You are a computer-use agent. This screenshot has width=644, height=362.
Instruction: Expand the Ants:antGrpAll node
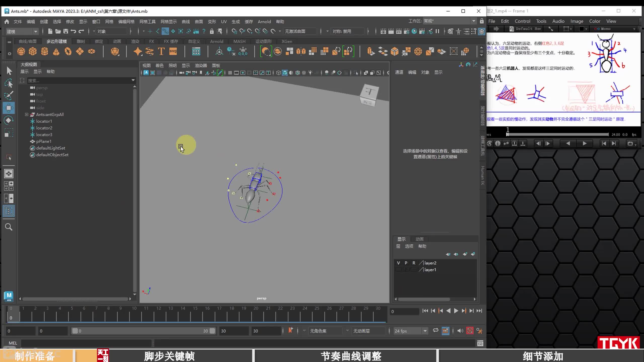[x=26, y=114]
